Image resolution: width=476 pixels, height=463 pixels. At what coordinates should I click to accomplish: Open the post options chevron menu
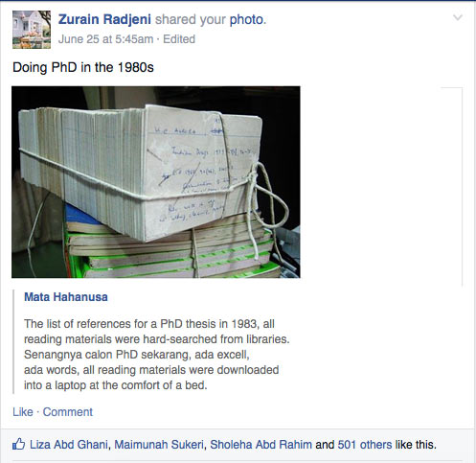tap(458, 17)
